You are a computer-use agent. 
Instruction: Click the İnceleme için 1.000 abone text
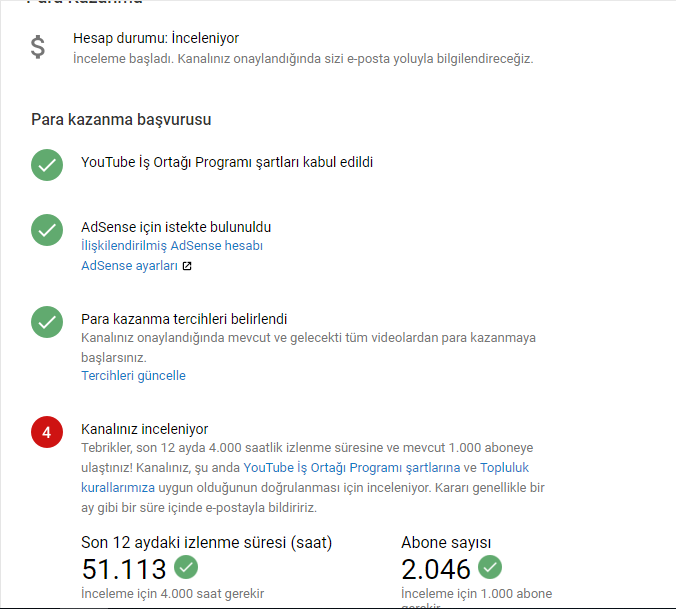coord(476,593)
